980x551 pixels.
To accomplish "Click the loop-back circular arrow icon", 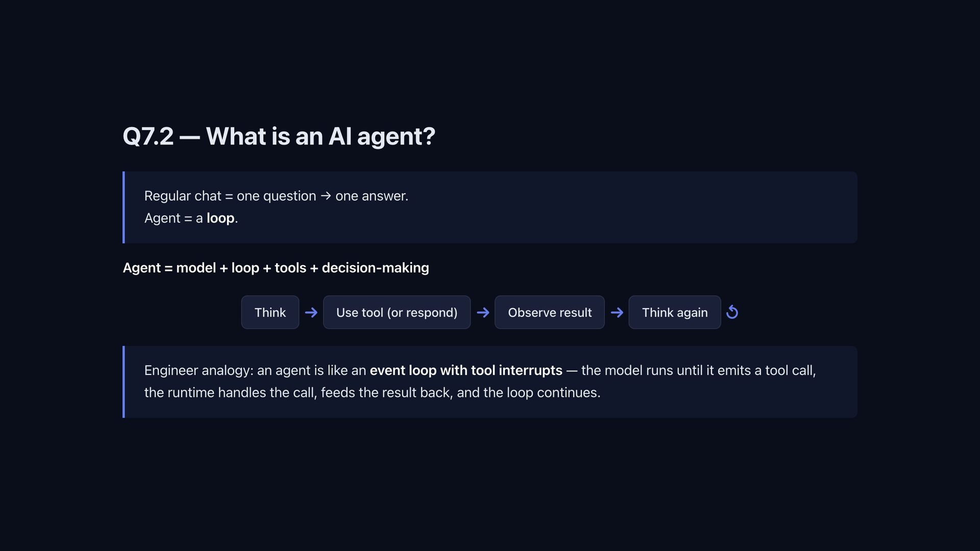I will [x=732, y=312].
